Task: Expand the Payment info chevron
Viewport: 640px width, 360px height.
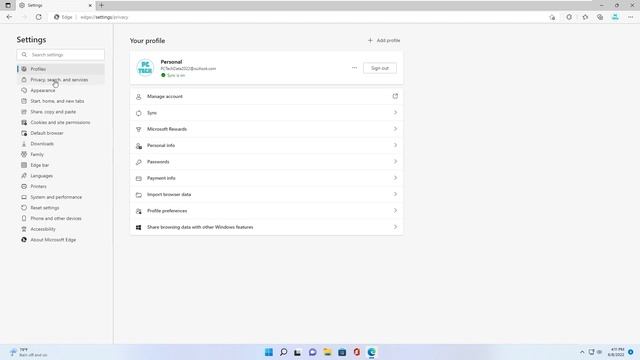Action: 395,178
